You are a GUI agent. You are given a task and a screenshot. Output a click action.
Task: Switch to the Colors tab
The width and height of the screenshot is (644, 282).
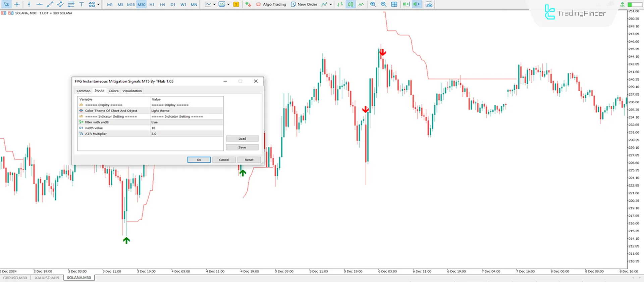pos(113,91)
